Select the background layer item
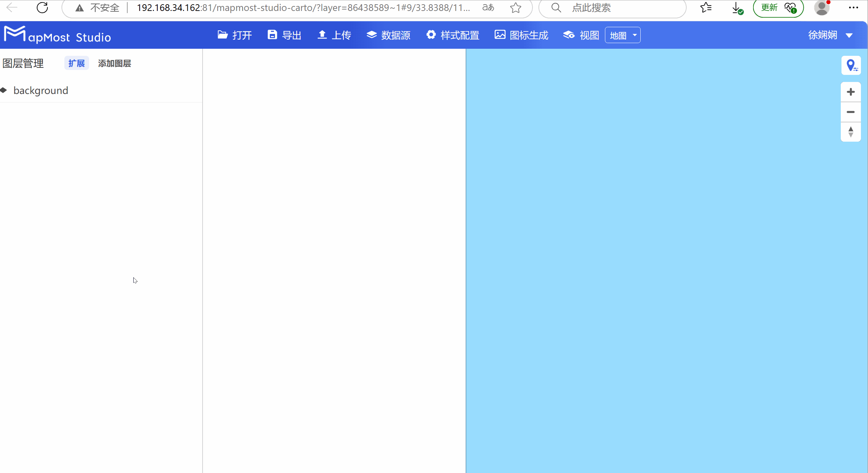Viewport: 868px width, 473px height. click(x=41, y=90)
